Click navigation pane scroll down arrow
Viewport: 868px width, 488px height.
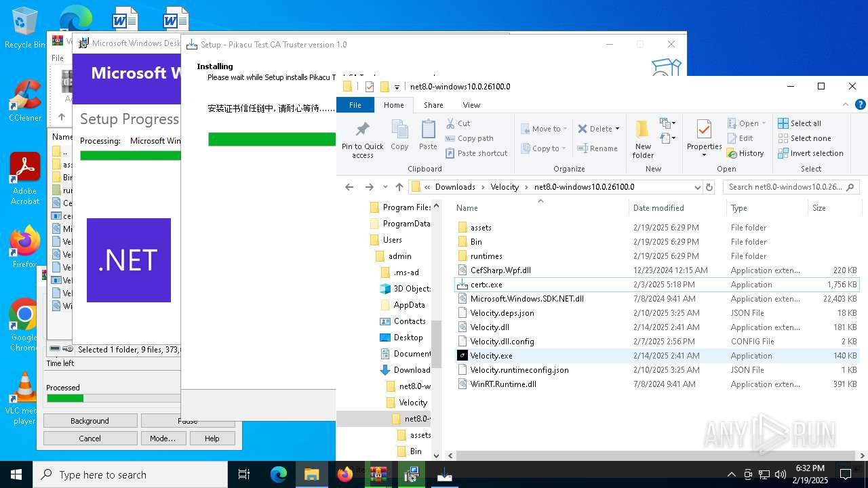click(x=436, y=455)
